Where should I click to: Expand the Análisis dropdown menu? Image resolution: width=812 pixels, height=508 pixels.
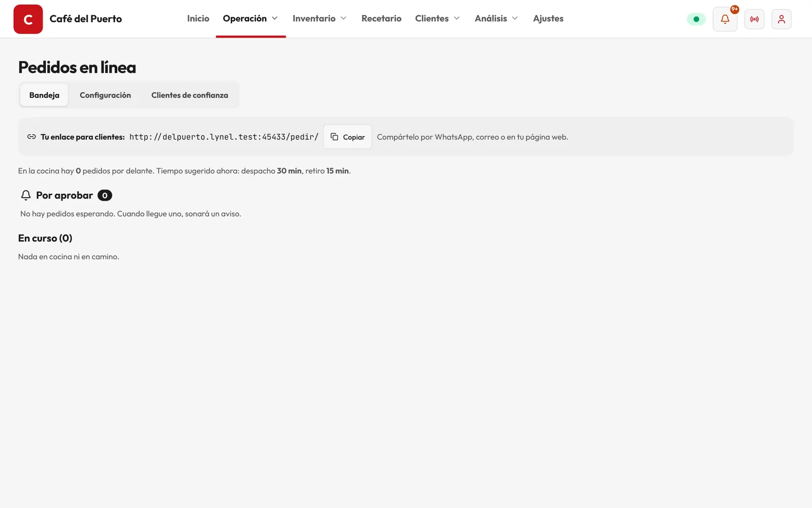tap(496, 19)
